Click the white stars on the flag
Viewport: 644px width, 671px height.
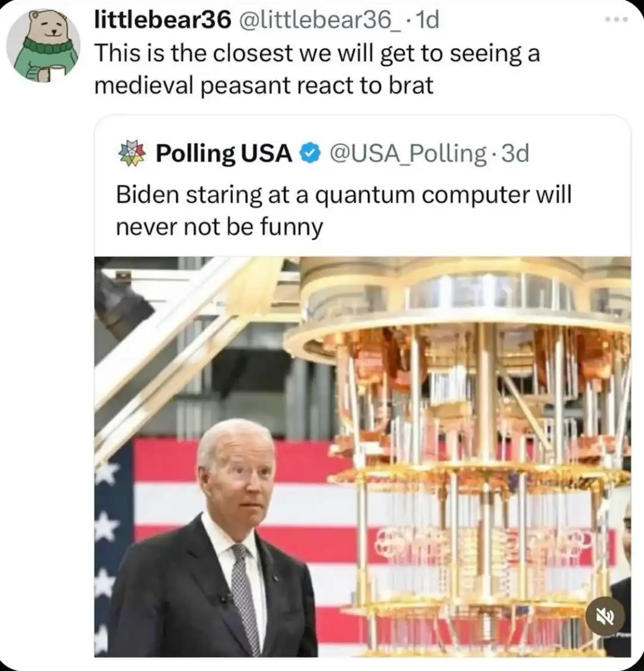point(107,524)
